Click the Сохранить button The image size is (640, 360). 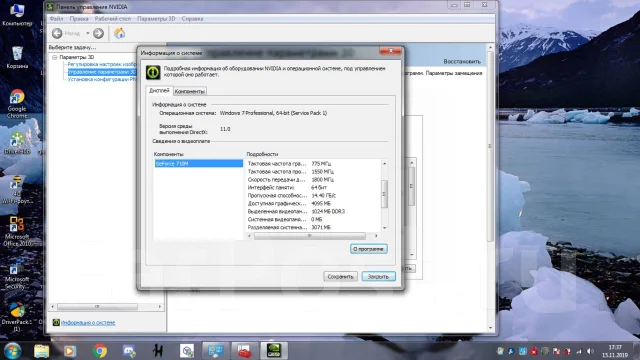340,276
